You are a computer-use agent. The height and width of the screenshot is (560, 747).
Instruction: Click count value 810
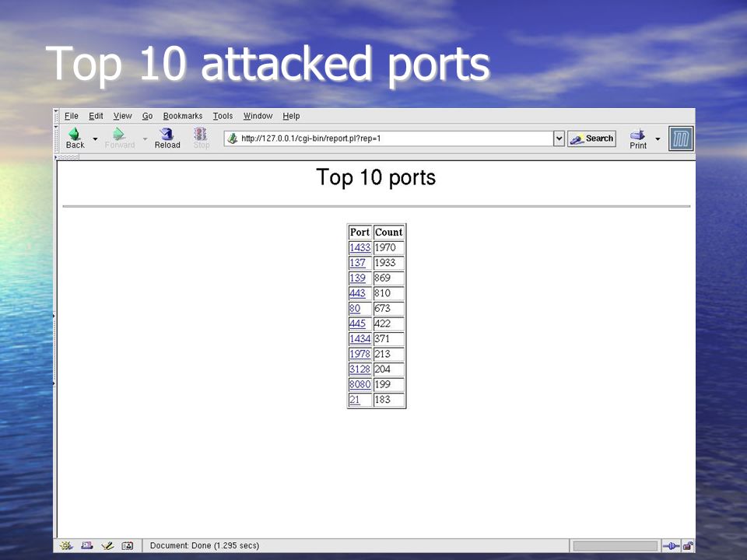pyautogui.click(x=383, y=293)
